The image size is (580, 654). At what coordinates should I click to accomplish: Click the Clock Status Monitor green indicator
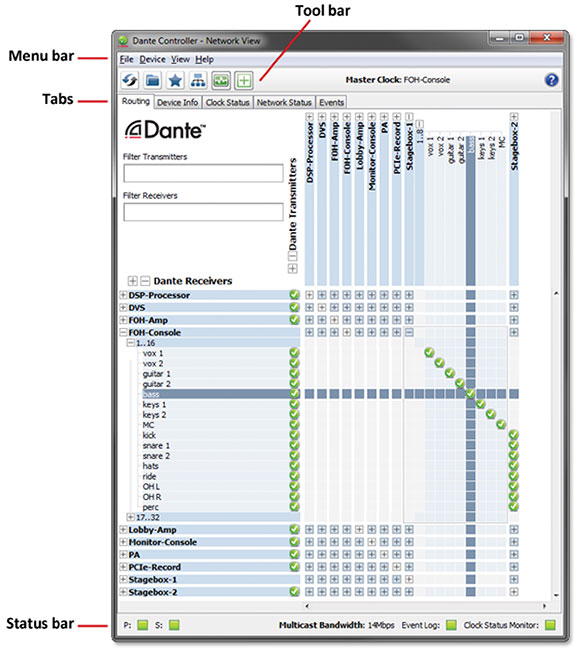tap(550, 625)
